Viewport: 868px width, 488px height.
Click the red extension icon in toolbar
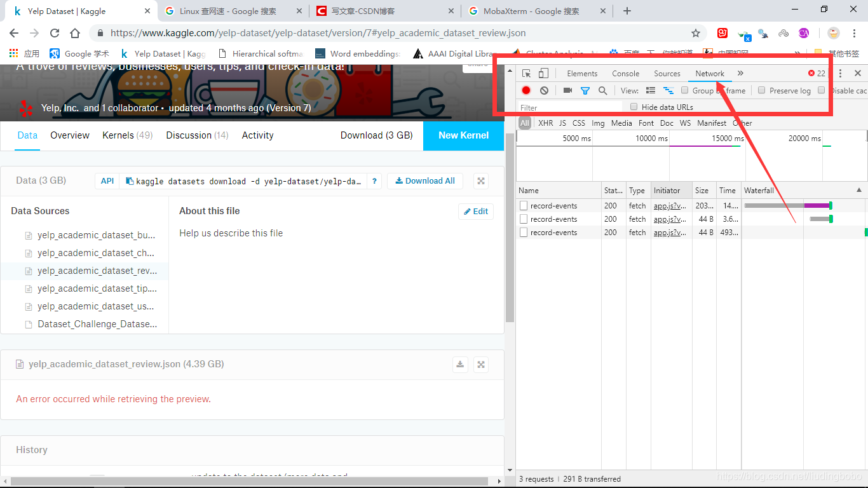coord(722,33)
